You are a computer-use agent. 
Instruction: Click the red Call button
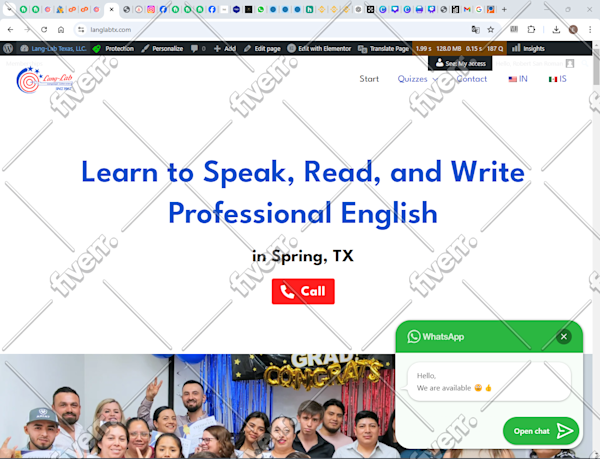click(x=303, y=291)
